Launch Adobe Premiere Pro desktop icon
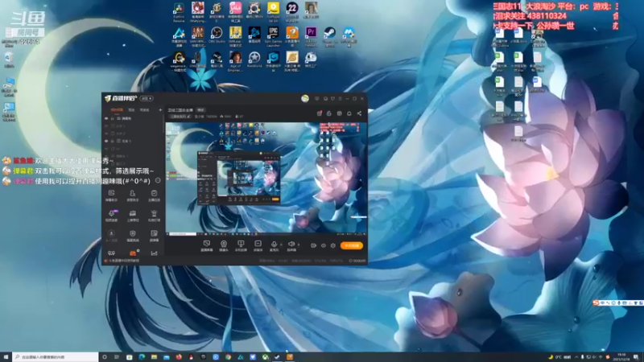This screenshot has width=644, height=362. [311, 36]
